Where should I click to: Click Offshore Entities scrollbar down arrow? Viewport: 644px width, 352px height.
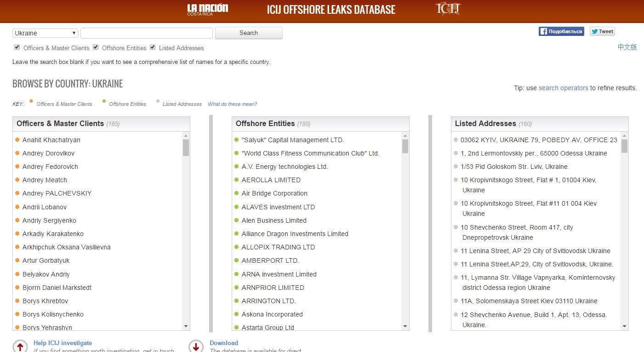[x=405, y=326]
